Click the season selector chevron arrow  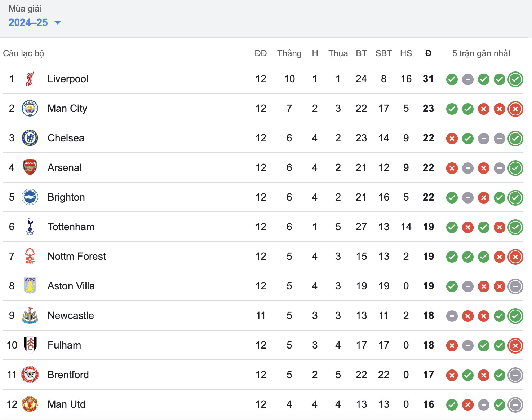(x=58, y=23)
